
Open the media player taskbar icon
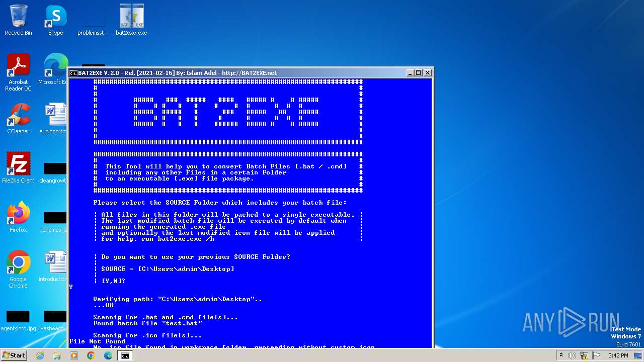tap(74, 355)
